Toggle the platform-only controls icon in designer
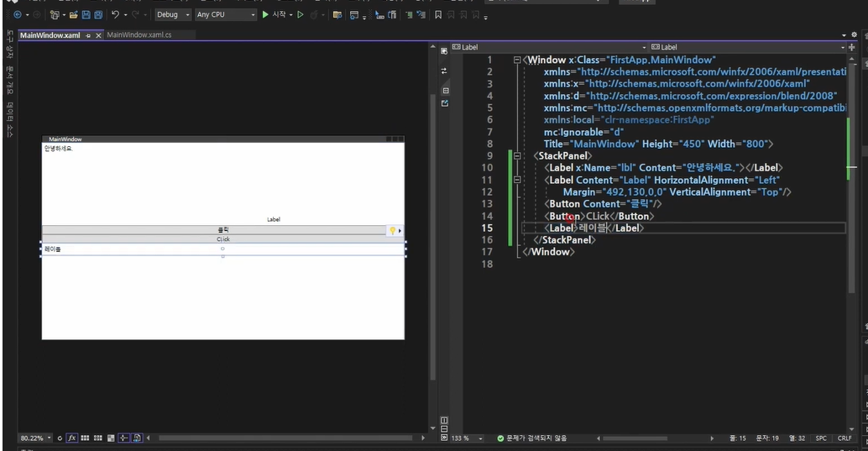The height and width of the screenshot is (451, 868). [x=137, y=438]
